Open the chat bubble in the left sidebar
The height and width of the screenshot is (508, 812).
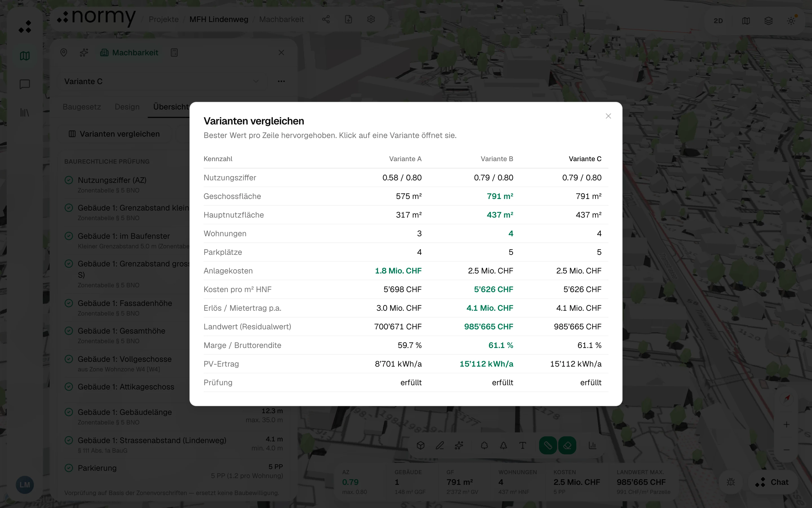tap(25, 84)
